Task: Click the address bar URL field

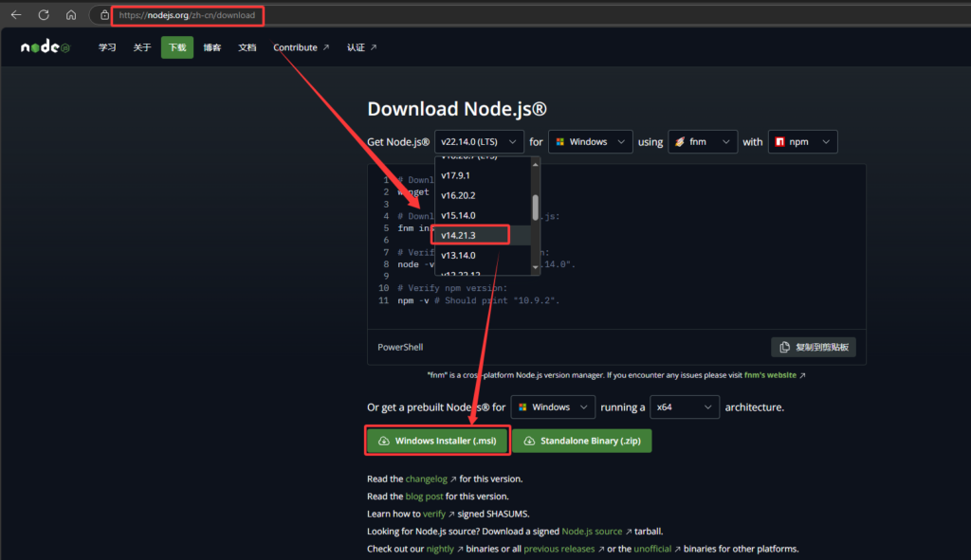Action: [187, 15]
